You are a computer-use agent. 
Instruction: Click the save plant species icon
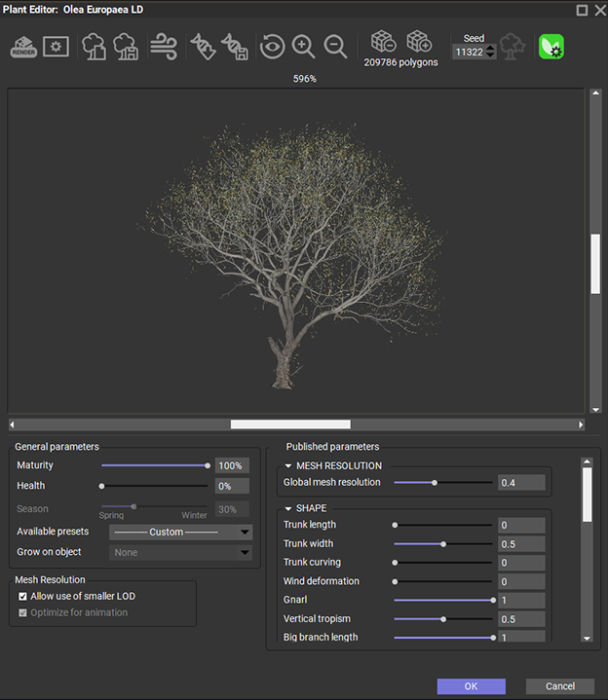coord(126,47)
